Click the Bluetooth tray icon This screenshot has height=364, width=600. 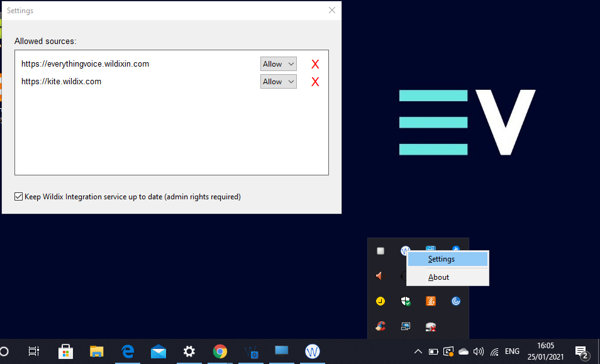456,248
